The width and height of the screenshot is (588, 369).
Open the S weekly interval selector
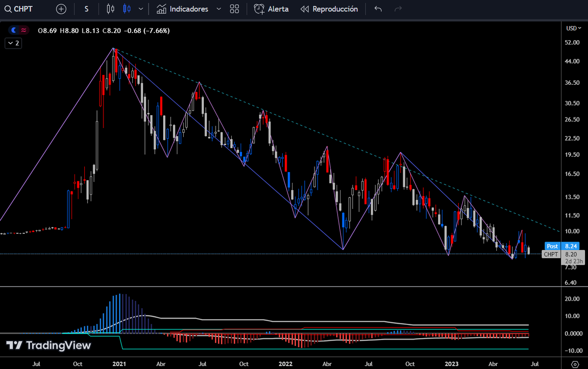(x=87, y=9)
